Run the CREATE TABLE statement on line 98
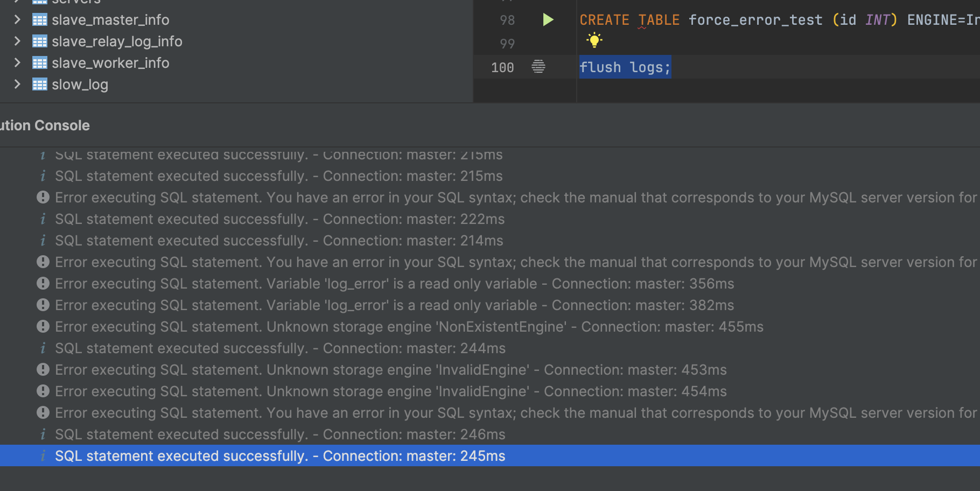This screenshot has height=491, width=980. [548, 20]
